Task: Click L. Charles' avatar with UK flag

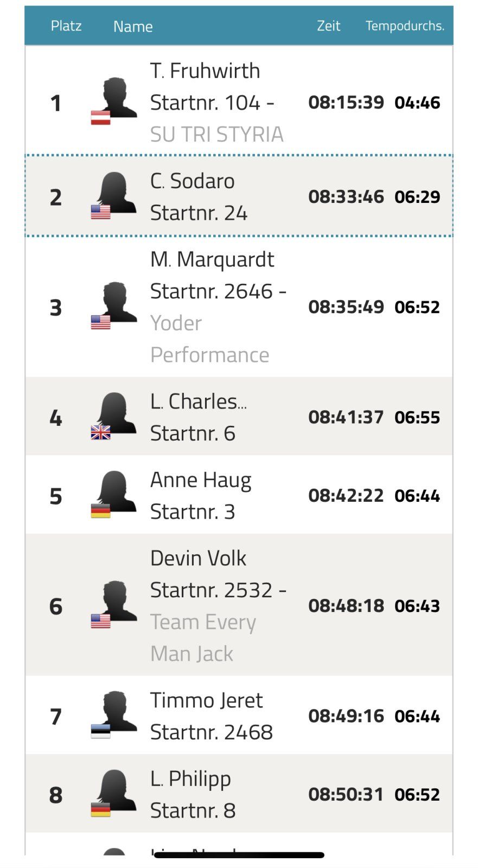Action: (115, 414)
